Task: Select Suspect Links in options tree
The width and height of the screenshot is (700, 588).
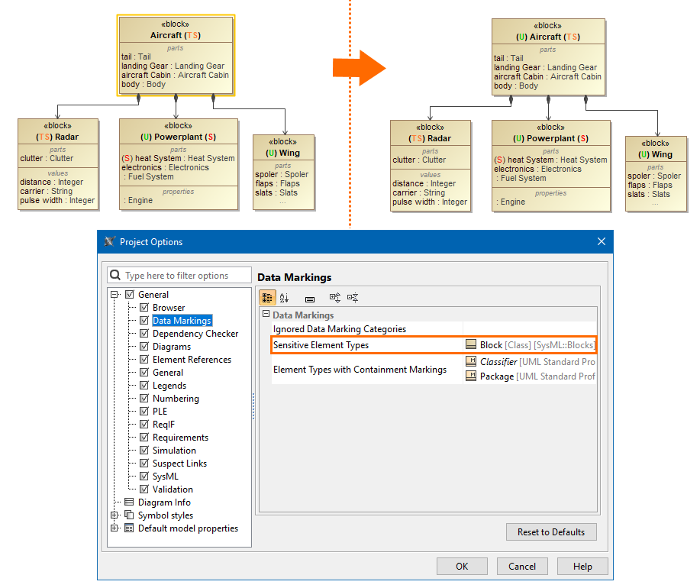Action: 179,464
